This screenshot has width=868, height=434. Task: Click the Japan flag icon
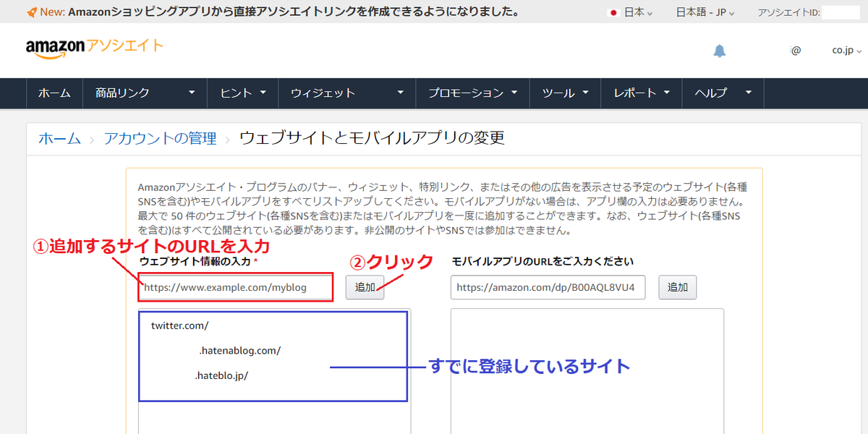coord(613,12)
